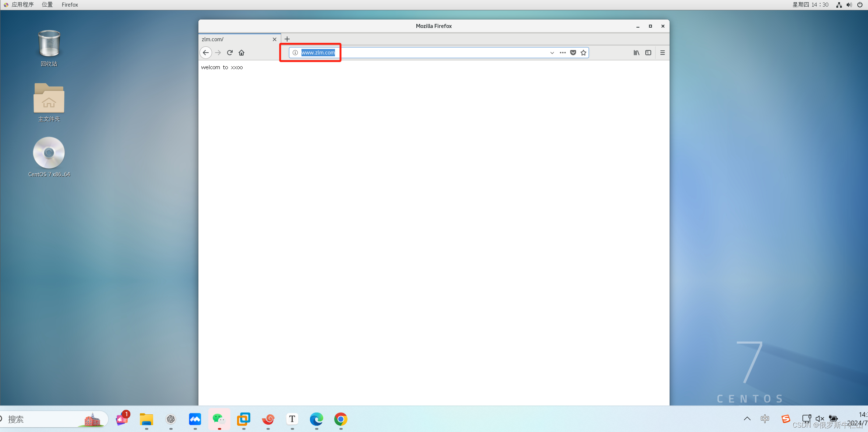Screen dimensions: 868x432
Task: Open the Firefox hamburger menu
Action: [x=663, y=53]
